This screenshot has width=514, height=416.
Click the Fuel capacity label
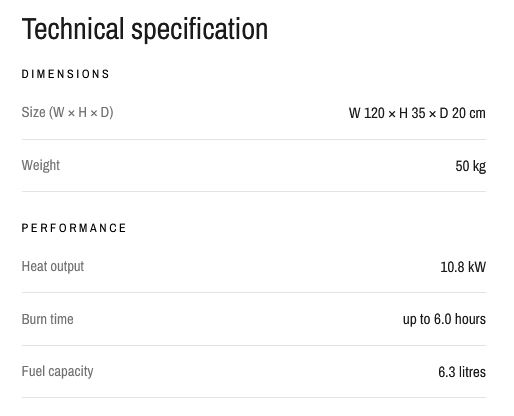coord(57,372)
